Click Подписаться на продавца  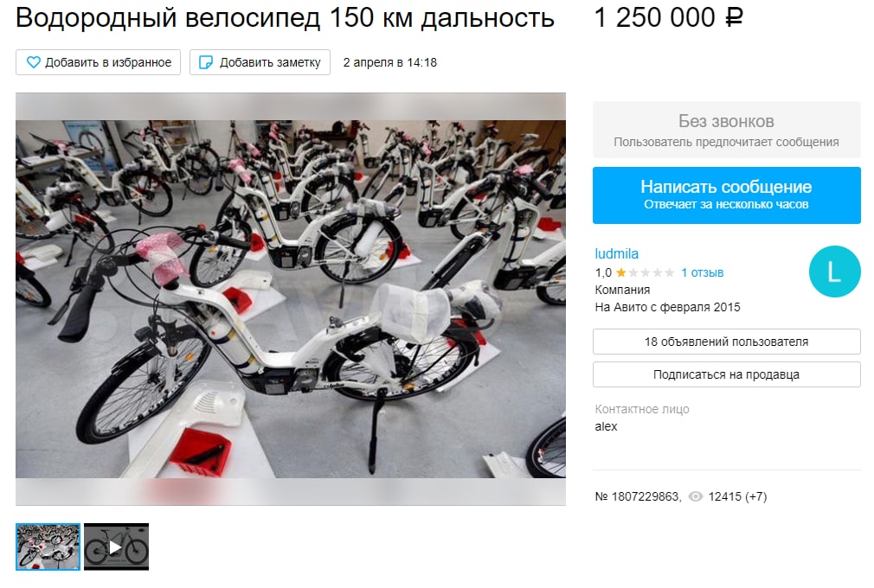coord(726,374)
